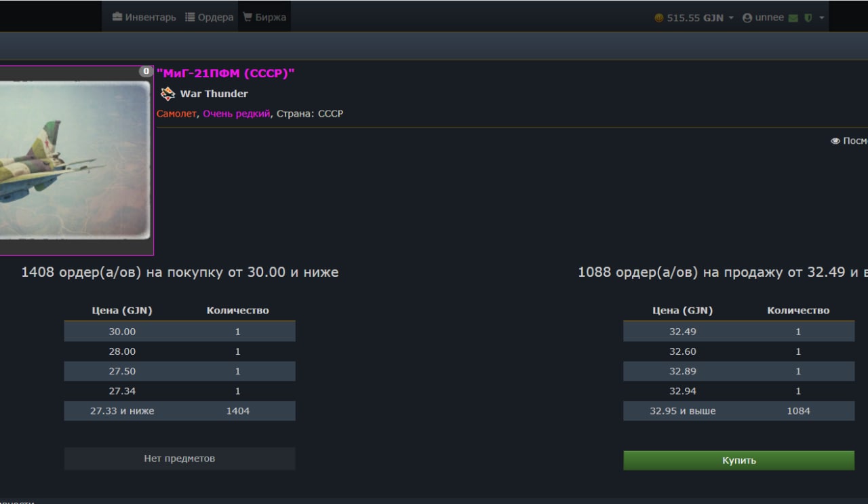
Task: Click the "1408 ордер(а/ов) на покупку" heading
Action: 180,272
